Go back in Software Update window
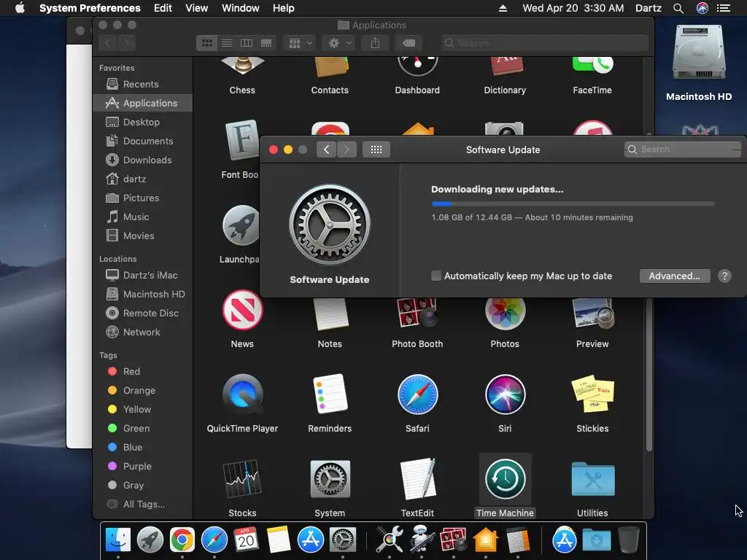 (326, 149)
